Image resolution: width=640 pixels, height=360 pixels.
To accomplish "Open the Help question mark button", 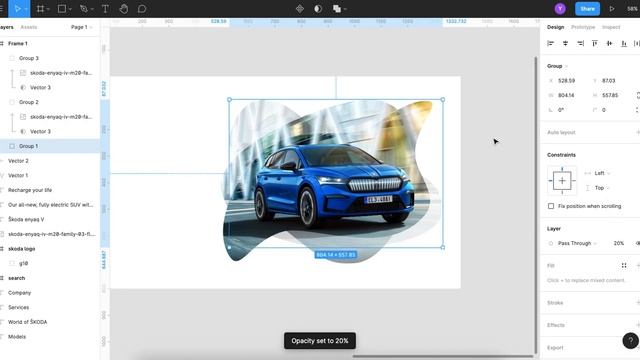I will pos(630,340).
